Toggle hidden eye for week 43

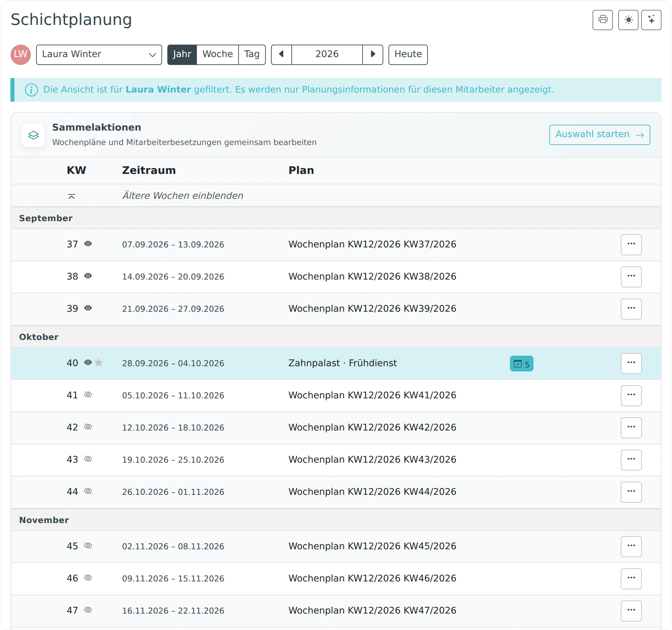[88, 459]
